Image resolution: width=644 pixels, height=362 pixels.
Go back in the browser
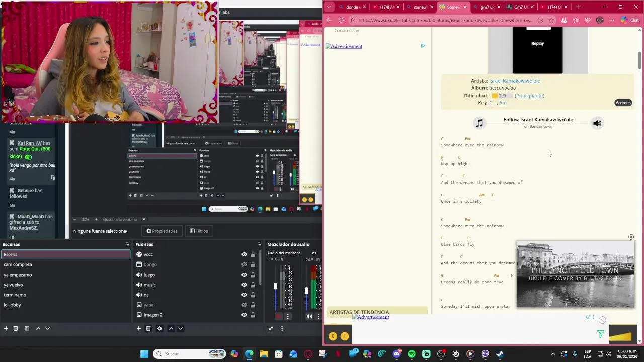point(329,20)
